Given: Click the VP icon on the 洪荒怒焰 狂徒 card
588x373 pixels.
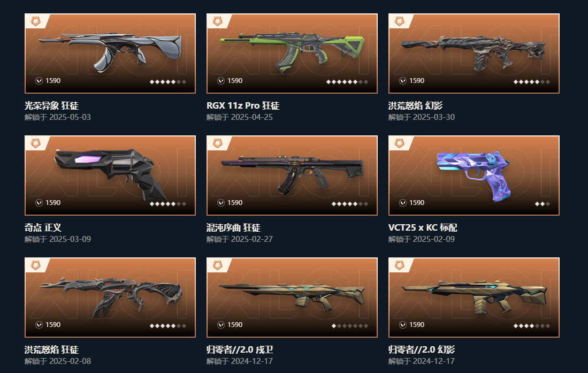Looking at the screenshot, I should pyautogui.click(x=39, y=325).
